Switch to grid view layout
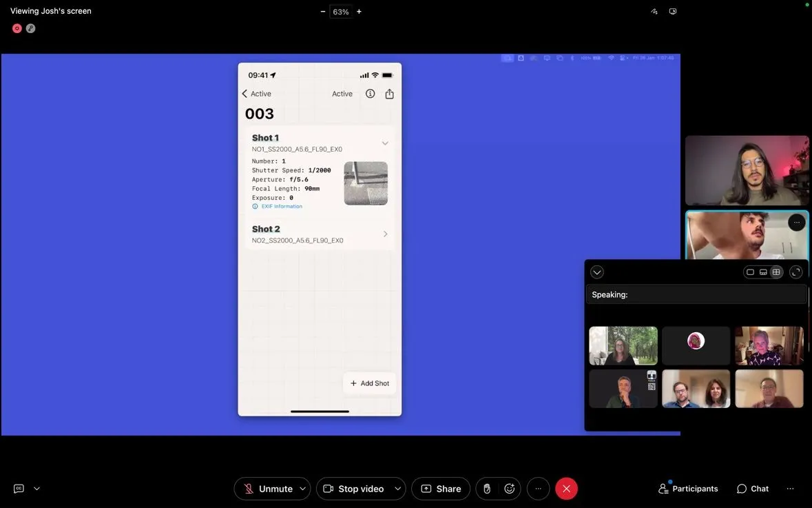The height and width of the screenshot is (508, 812). pyautogui.click(x=776, y=272)
